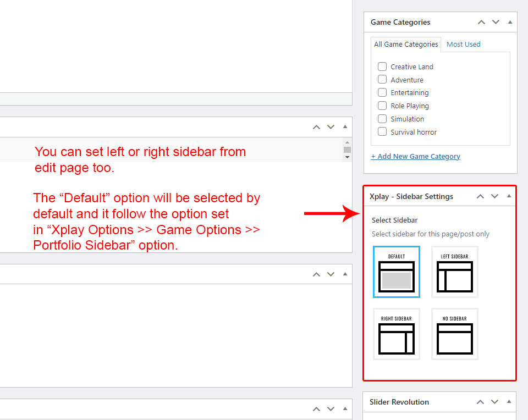Open the All Game Categories tab
Screen dimensions: 528x420
[x=406, y=44]
